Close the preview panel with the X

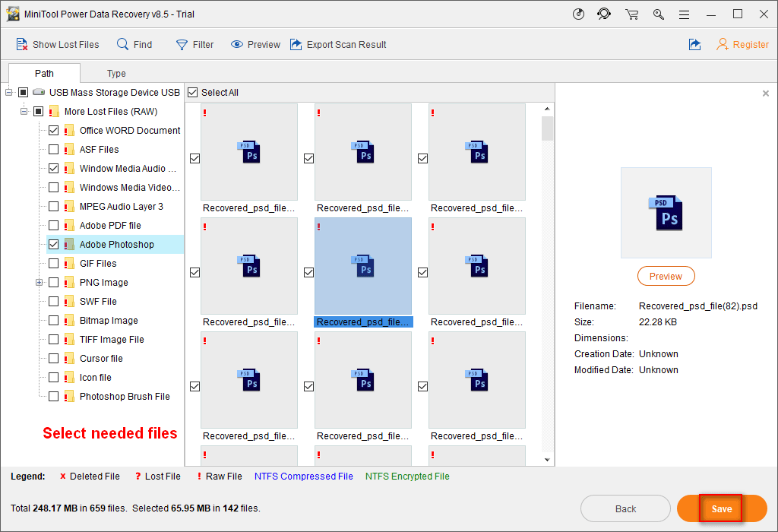point(766,93)
